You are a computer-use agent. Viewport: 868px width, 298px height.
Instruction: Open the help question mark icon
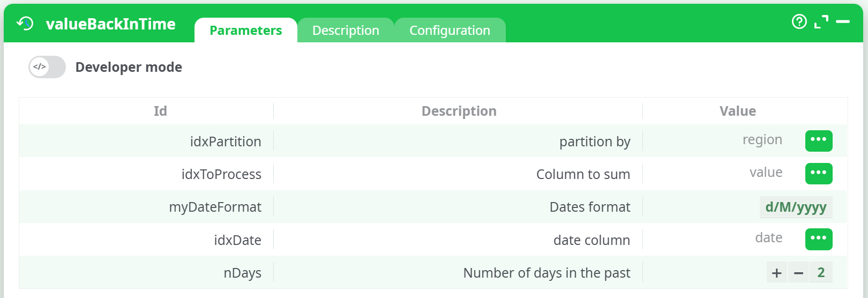coord(799,21)
